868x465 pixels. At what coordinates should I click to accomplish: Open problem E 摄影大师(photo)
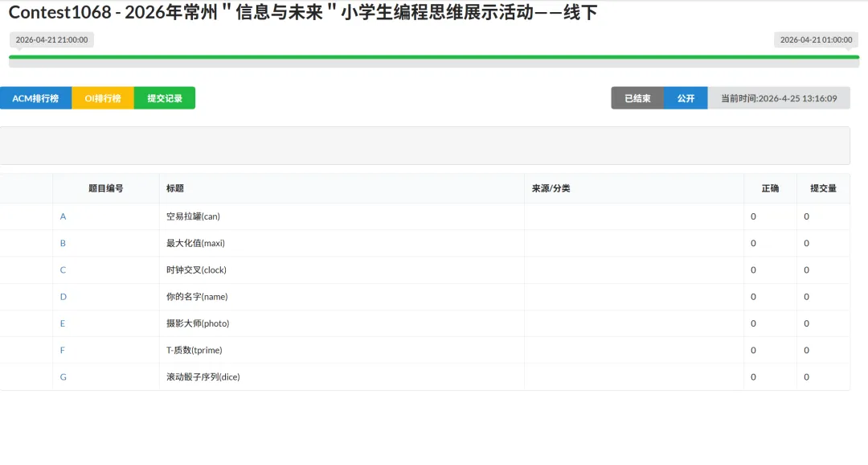(63, 323)
